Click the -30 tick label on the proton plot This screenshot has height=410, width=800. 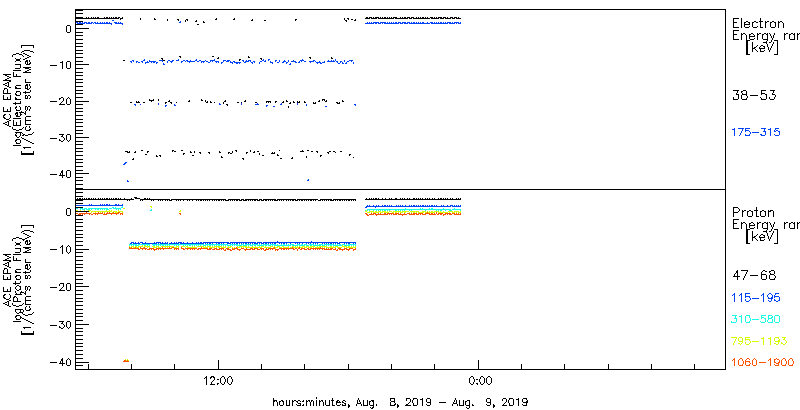pos(60,325)
